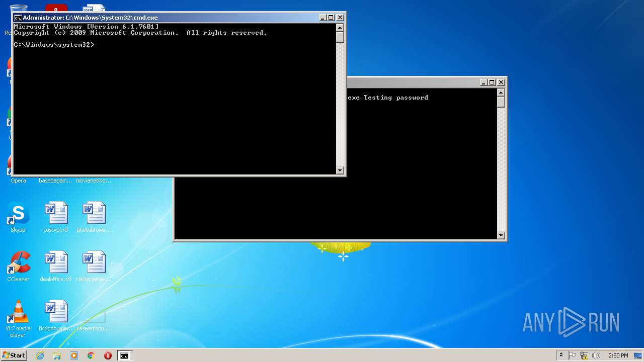Click the scroll up arrow in the background console
The image size is (644, 362).
click(501, 92)
